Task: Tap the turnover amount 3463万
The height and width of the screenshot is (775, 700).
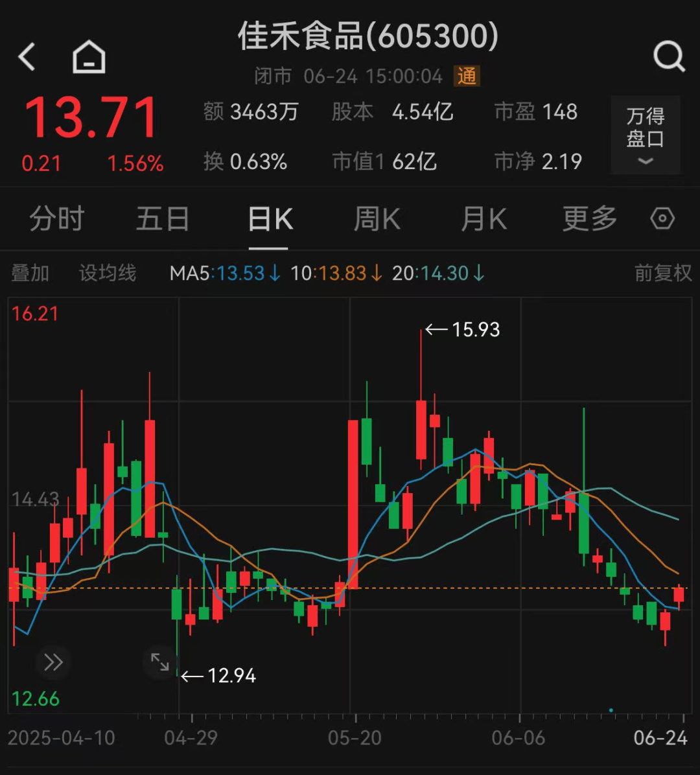Action: pos(251,111)
